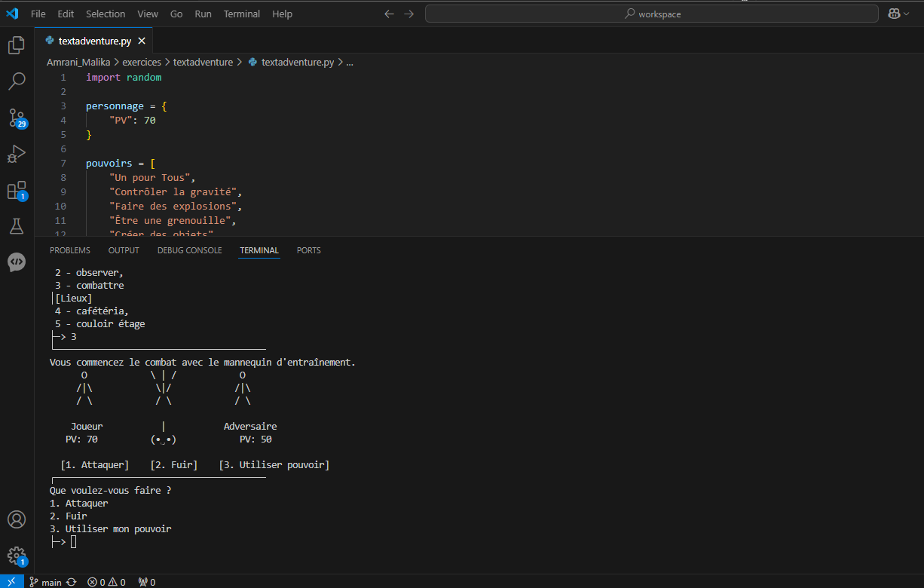Open Source Control view with 29 changes
The width and height of the screenshot is (924, 588).
[x=17, y=118]
